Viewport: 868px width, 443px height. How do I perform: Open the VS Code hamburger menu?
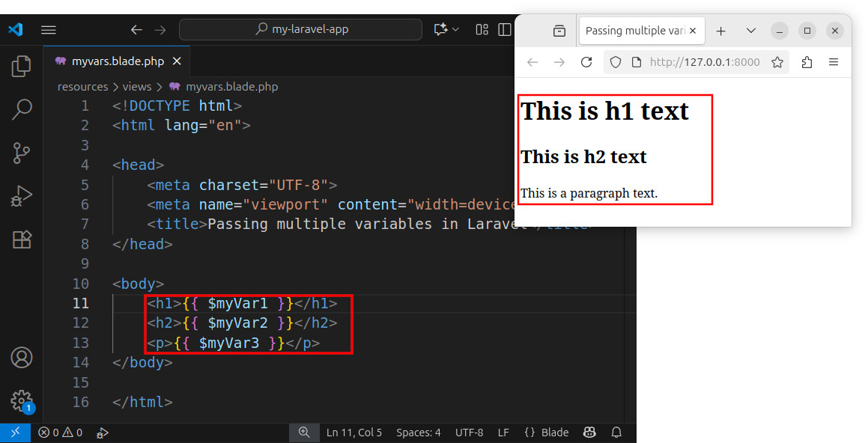49,30
